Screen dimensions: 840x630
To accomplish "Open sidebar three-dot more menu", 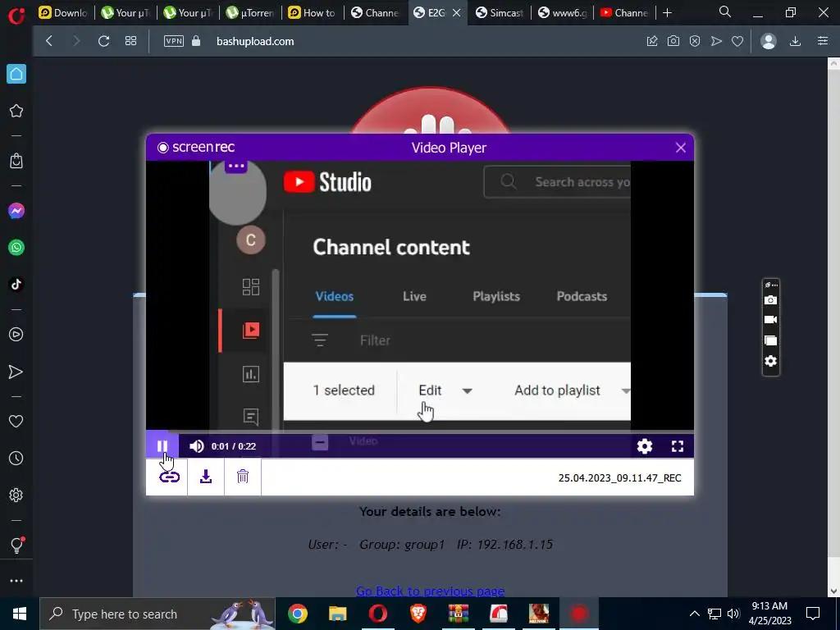I will (x=16, y=581).
